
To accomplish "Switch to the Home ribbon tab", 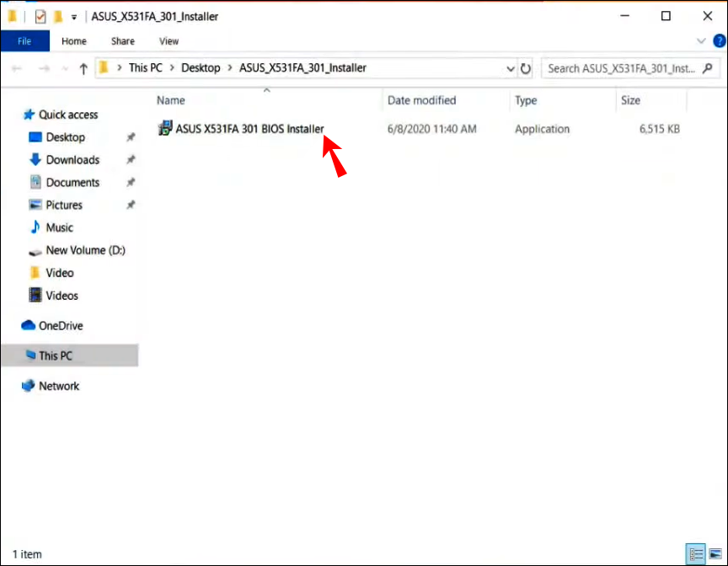I will (x=74, y=41).
